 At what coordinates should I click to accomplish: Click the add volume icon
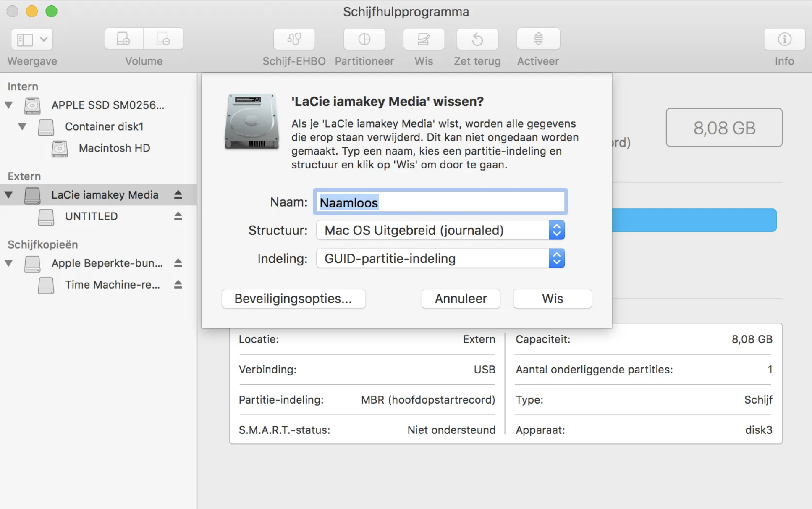[x=124, y=39]
